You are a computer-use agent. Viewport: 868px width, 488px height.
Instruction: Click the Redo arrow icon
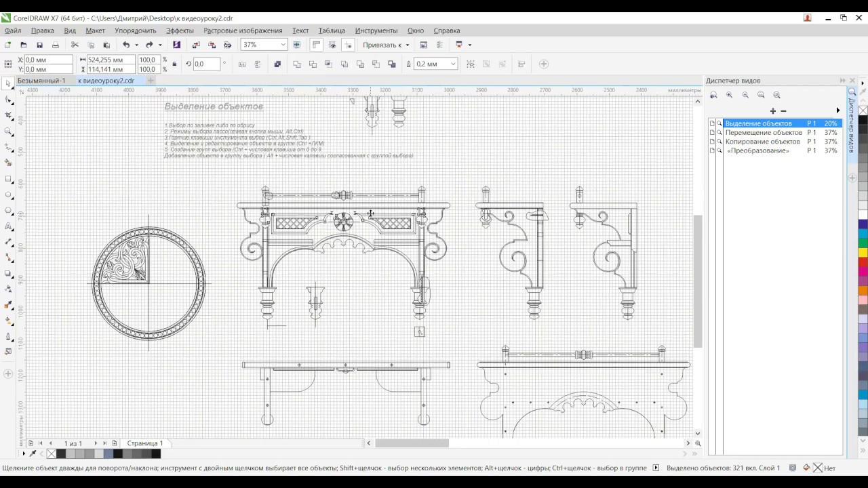149,45
